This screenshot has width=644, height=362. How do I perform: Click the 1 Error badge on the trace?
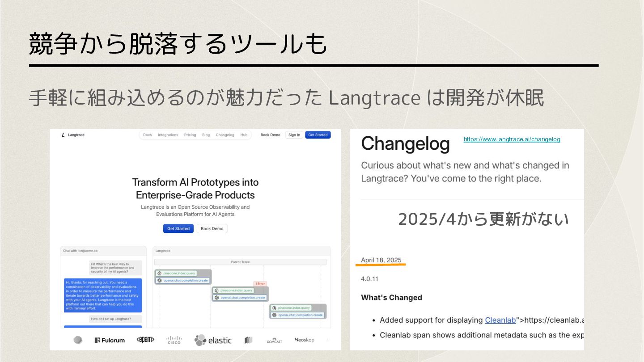click(260, 284)
